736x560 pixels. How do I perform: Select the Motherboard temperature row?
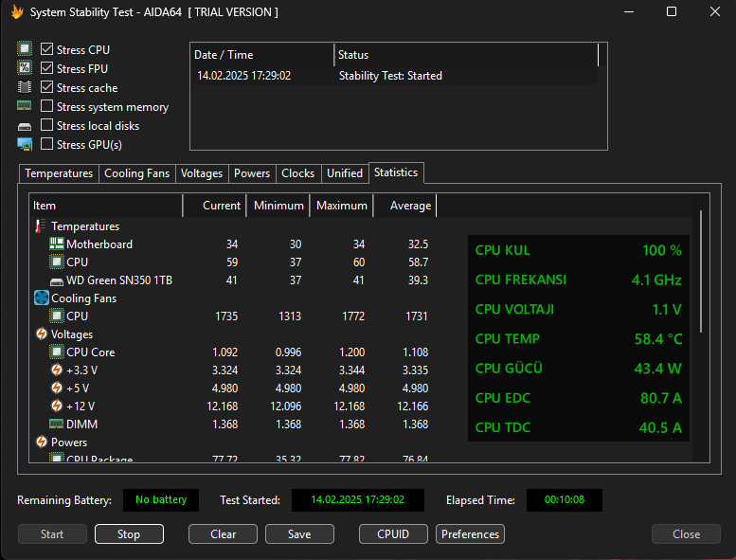233,244
